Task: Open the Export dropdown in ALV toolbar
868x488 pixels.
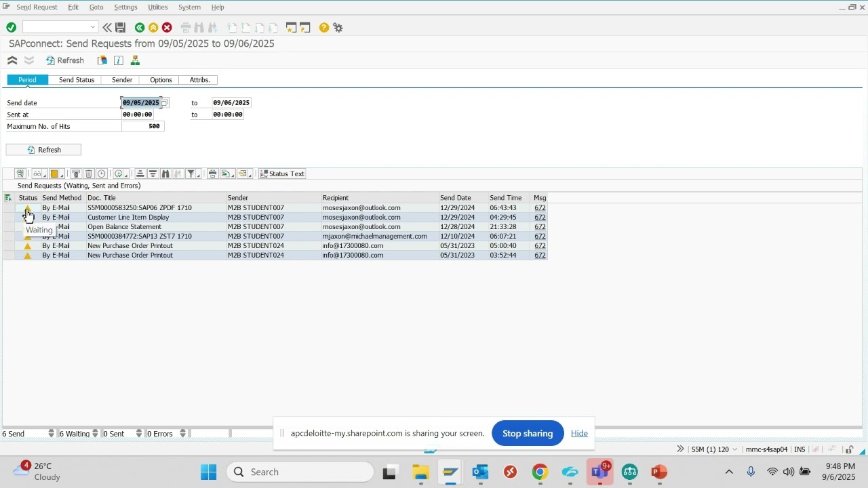Action: click(x=227, y=174)
